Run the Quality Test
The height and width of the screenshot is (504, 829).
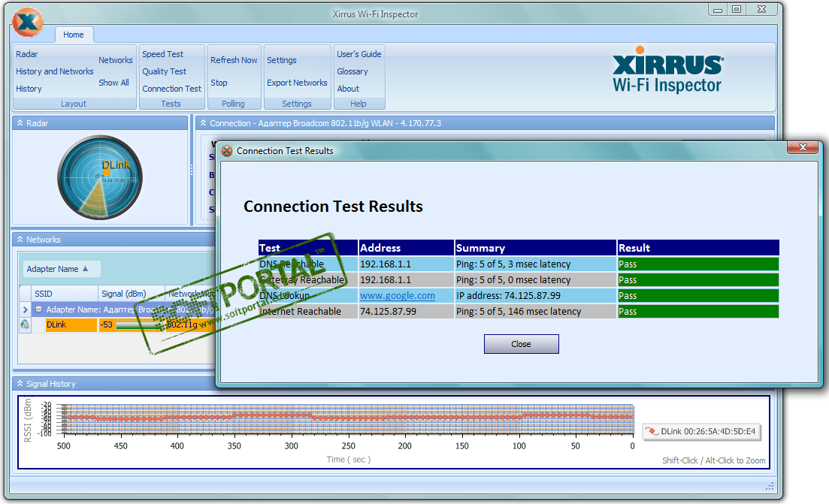click(x=165, y=71)
